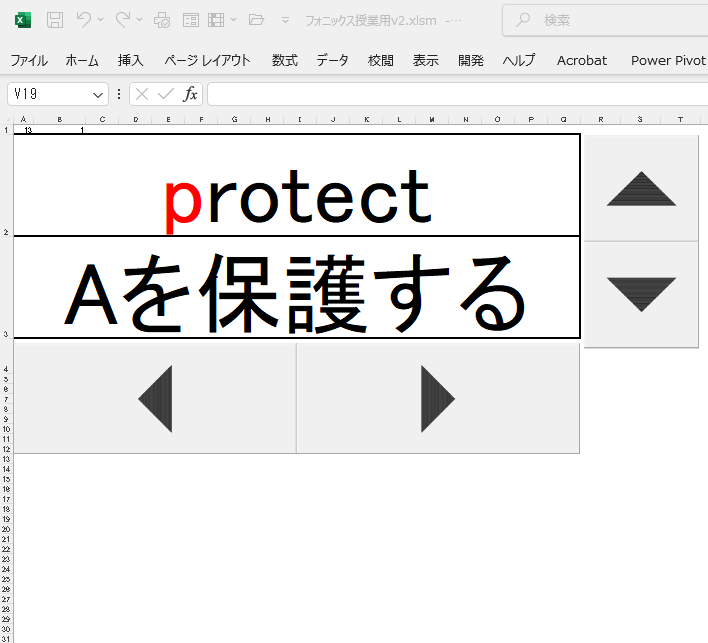Expand the Name Box dropdown arrow

(x=98, y=94)
